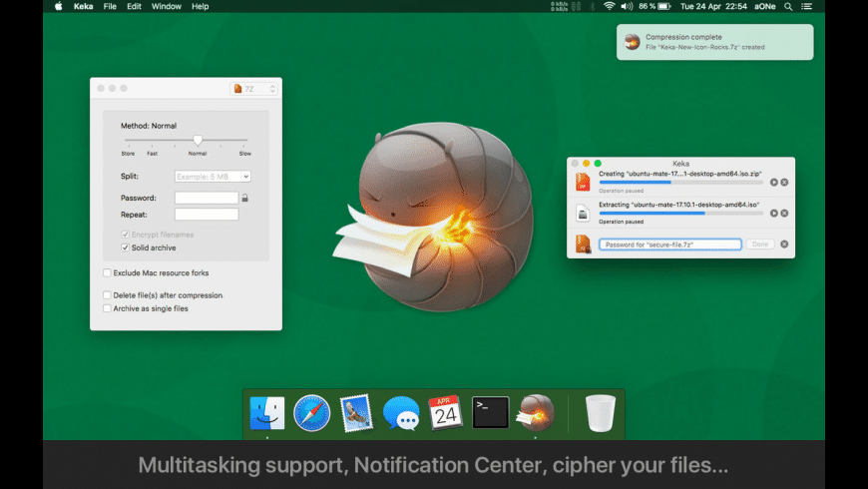Click the lock icon beside Password

tap(244, 198)
